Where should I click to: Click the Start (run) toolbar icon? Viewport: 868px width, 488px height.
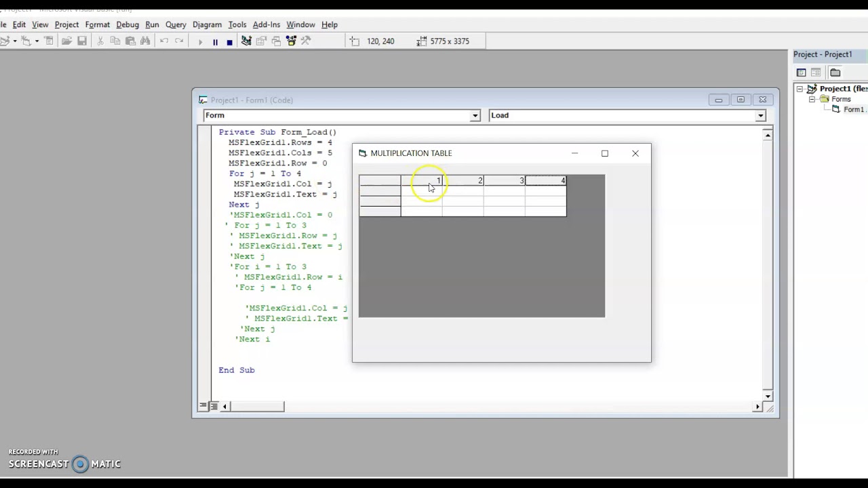(200, 41)
